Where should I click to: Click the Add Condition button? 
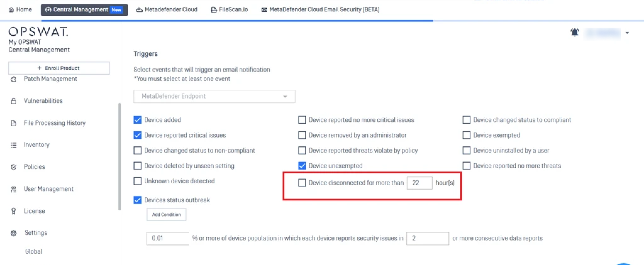(166, 215)
